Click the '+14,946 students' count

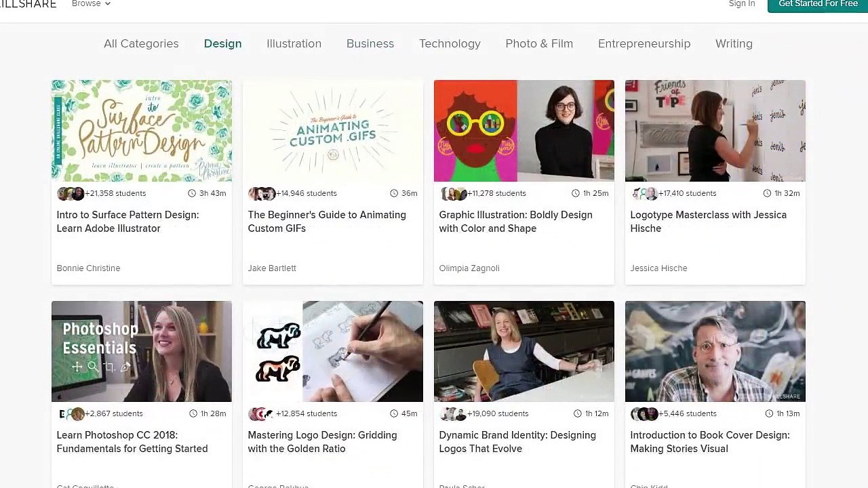[x=307, y=193]
